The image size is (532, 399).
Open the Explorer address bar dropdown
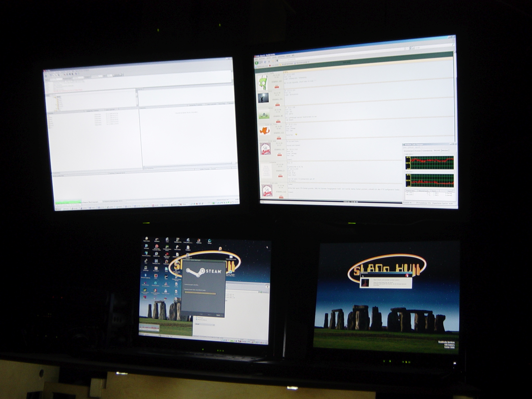[259, 292]
